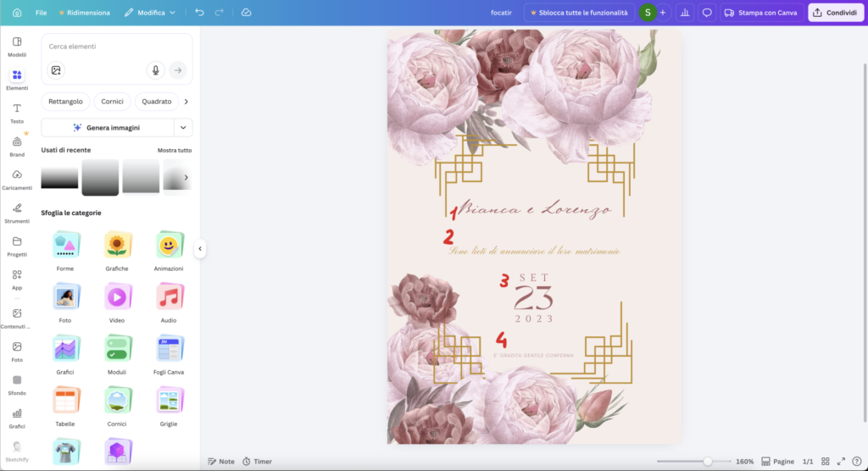Check cloud save status icon
Viewport: 868px width, 471px height.
pyautogui.click(x=247, y=12)
